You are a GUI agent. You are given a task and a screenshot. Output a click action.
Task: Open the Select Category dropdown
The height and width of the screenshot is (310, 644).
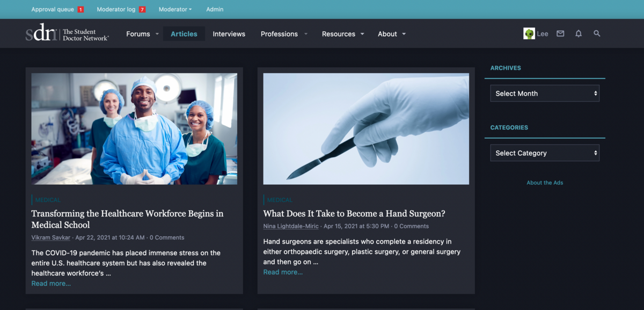click(545, 153)
